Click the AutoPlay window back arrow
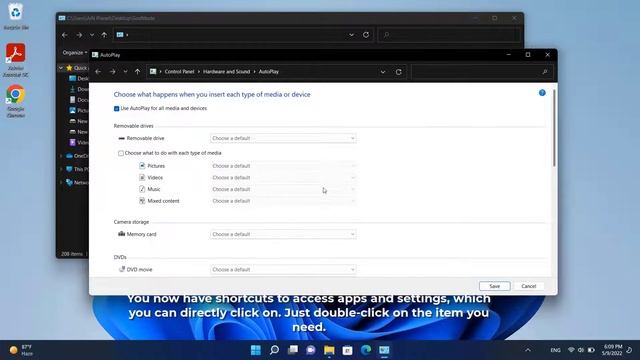This screenshot has width=640, height=360. click(98, 72)
